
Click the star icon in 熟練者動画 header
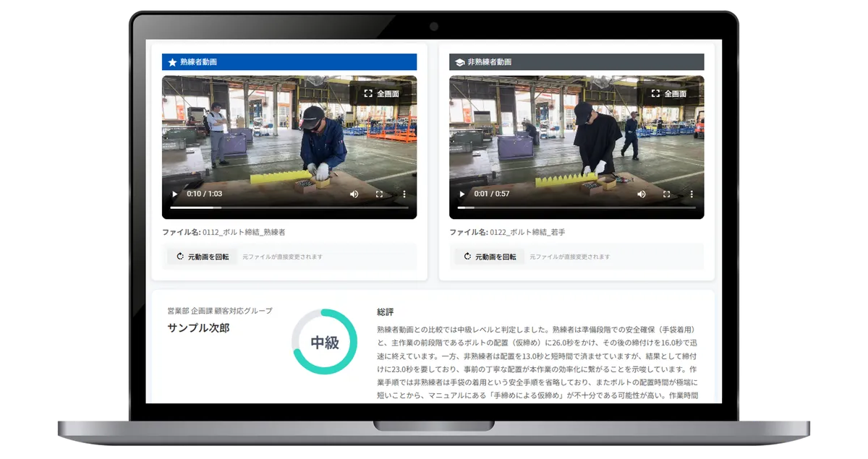click(172, 62)
